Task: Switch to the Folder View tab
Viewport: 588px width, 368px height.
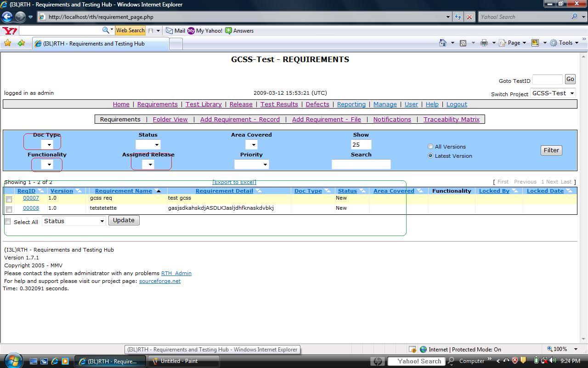Action: 170,119
